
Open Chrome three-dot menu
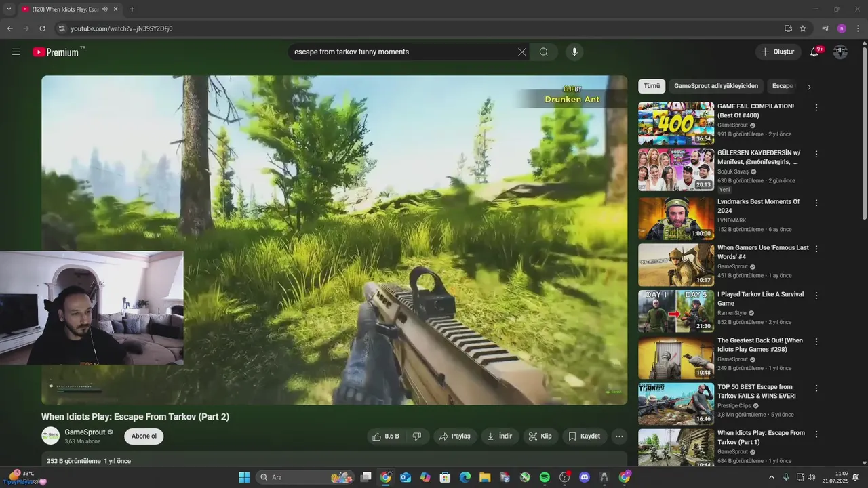click(x=858, y=28)
